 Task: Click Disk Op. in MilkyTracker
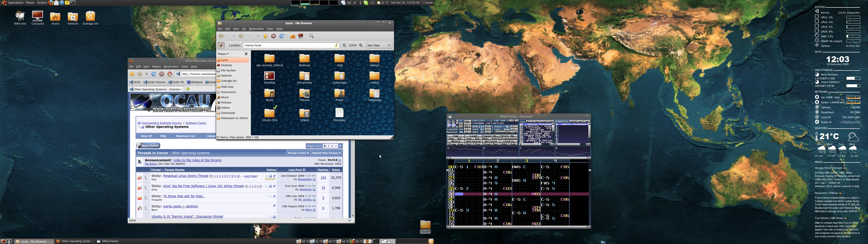coord(509,136)
